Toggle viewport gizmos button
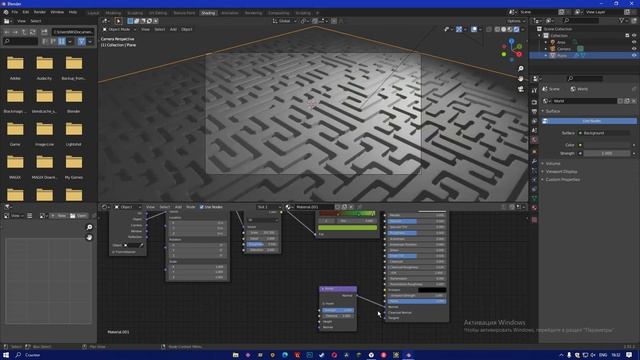The height and width of the screenshot is (360, 640). tap(459, 29)
